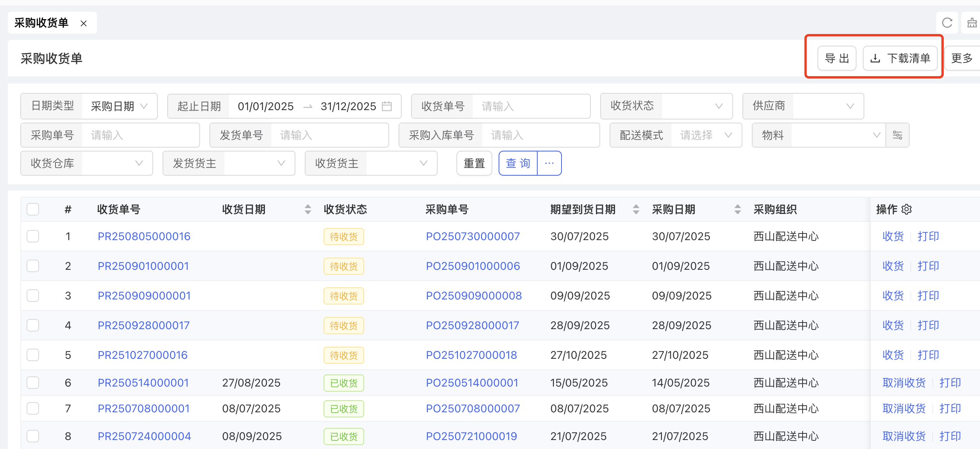Toggle the select-all checkbox in table header

coord(33,209)
